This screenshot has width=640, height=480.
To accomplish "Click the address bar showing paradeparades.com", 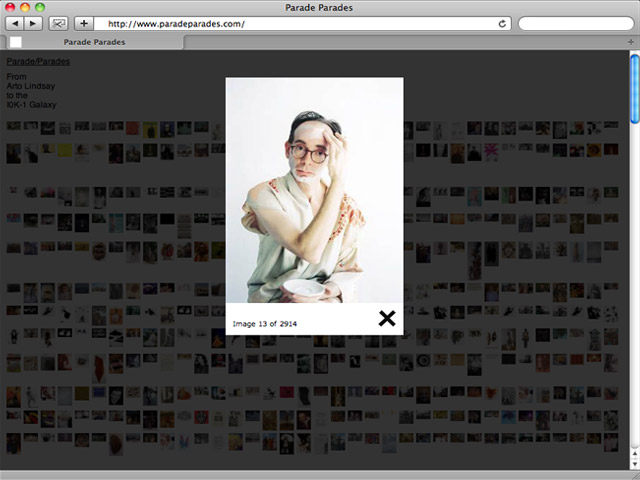I will click(302, 24).
